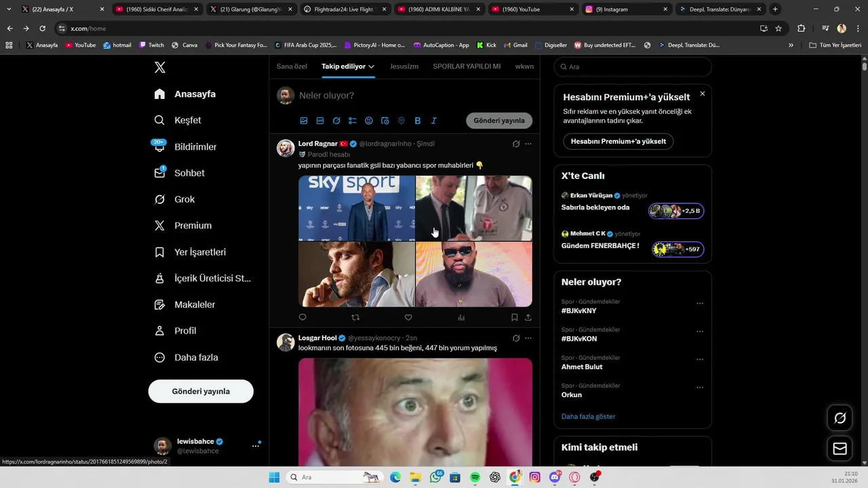This screenshot has width=868, height=488.
Task: Switch to Jesusizm tab
Action: pos(404,66)
